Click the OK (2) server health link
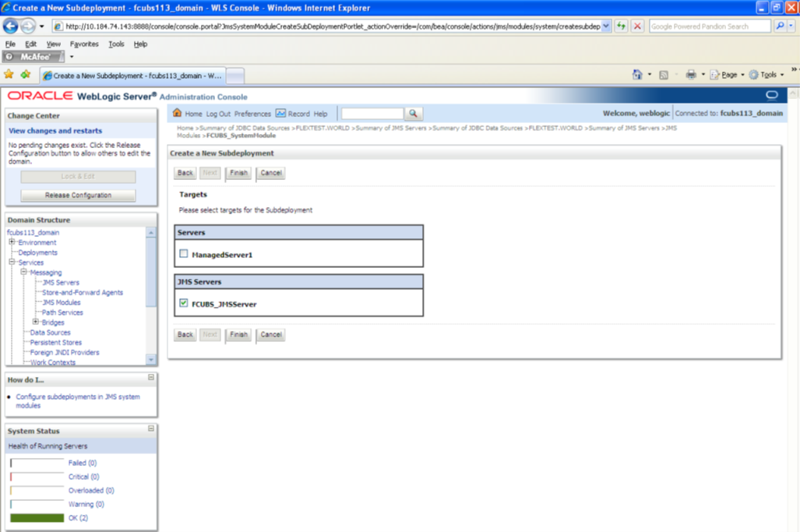 78,518
